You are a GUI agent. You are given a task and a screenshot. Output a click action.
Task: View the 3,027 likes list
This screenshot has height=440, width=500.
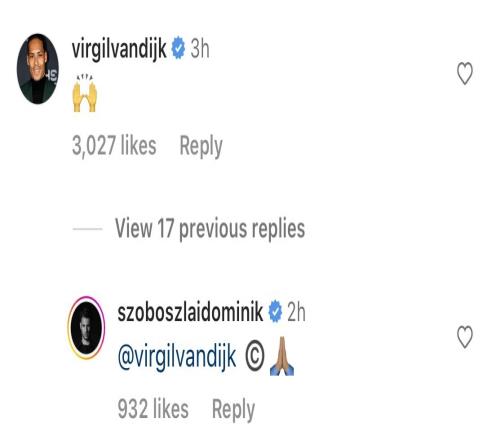(114, 145)
